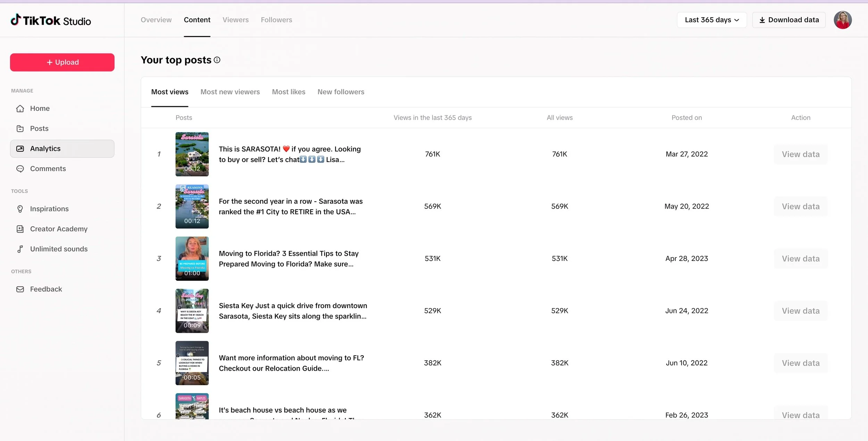
Task: Open Inspirations lightbulb icon
Action: [20, 209]
